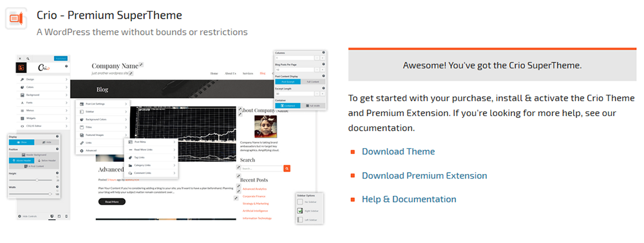Expand the Titles row chevron

126,127
